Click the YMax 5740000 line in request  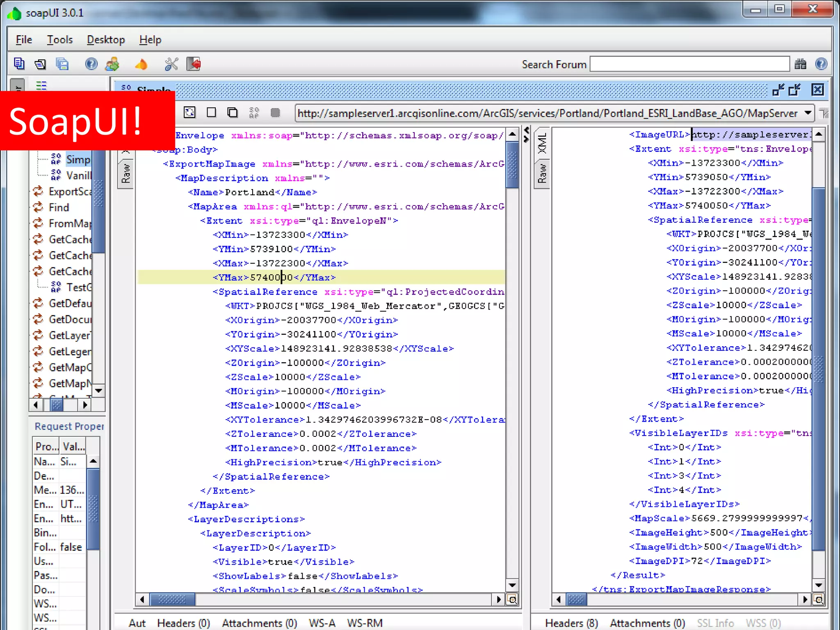click(321, 278)
